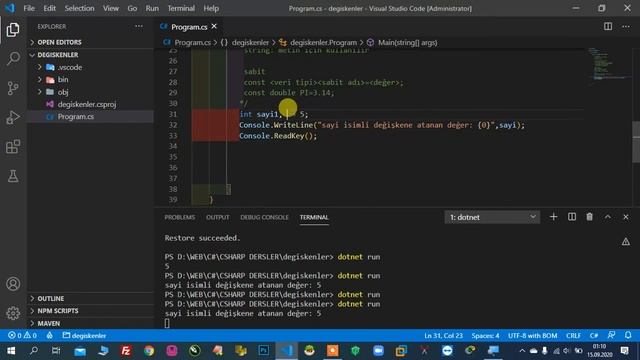
Task: Open the Explorer view icon
Action: tap(13, 29)
